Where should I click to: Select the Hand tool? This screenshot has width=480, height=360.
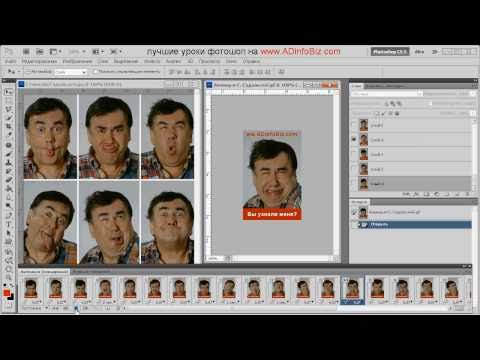click(x=9, y=269)
